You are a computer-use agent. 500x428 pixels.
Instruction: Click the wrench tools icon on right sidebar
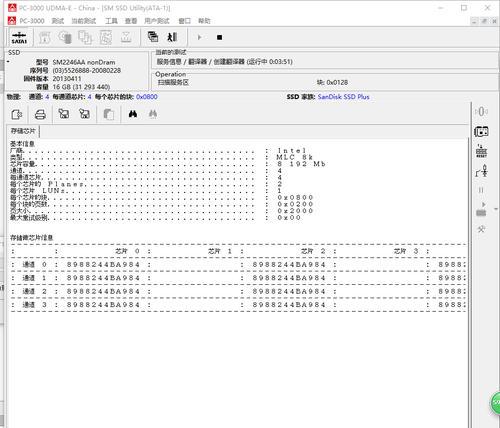pos(481,229)
